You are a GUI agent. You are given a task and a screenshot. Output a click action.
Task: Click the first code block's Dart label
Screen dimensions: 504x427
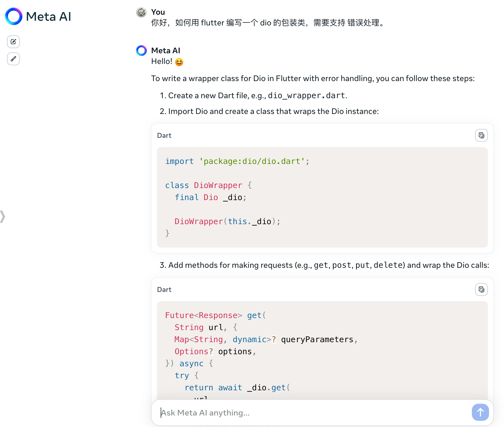(164, 135)
